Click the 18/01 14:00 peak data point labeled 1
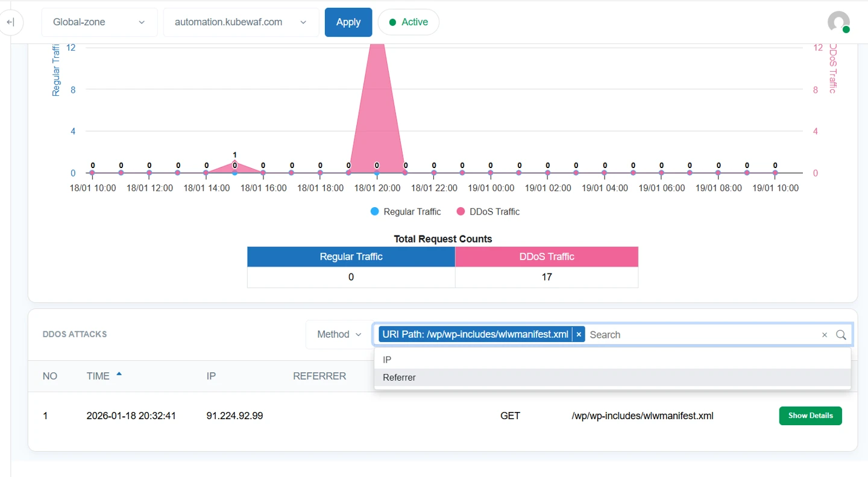 pyautogui.click(x=234, y=163)
